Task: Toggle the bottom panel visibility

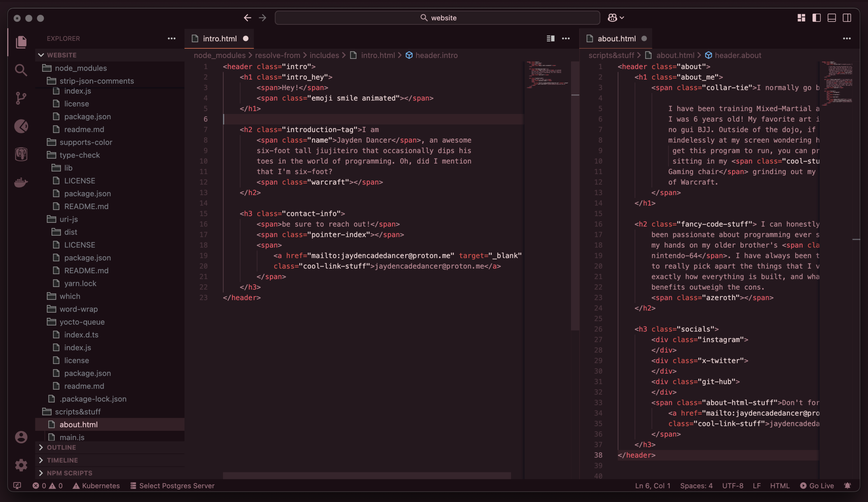Action: (x=832, y=18)
